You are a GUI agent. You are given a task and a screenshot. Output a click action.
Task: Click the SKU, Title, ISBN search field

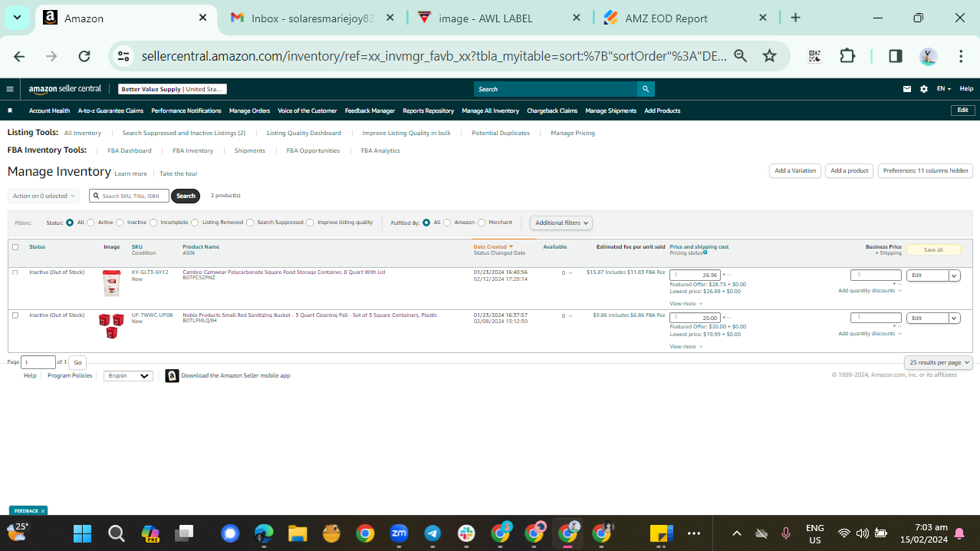(x=129, y=196)
